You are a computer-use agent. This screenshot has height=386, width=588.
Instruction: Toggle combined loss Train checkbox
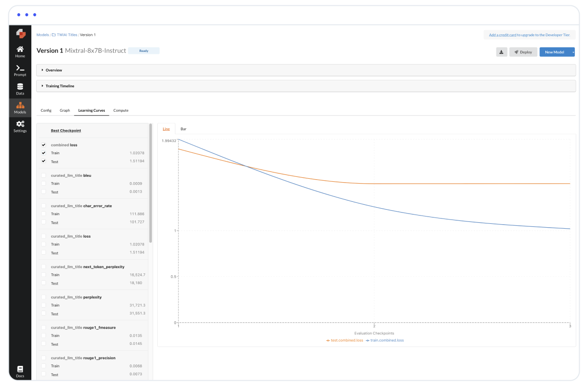coord(44,153)
